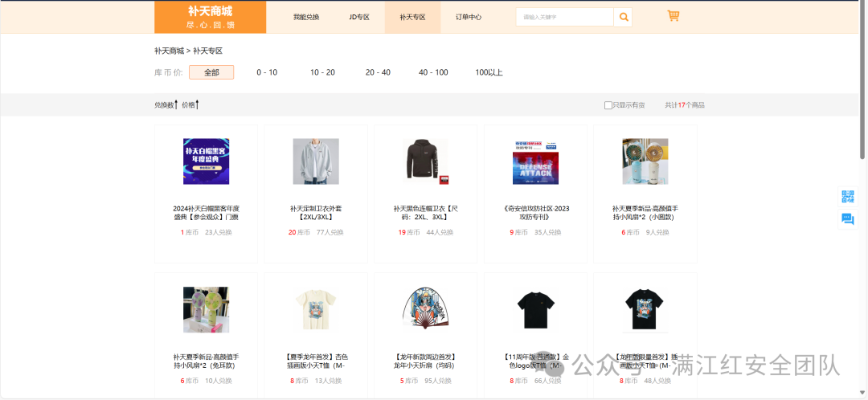Select 全部 price filter
Screen dimensions: 868x400
(x=211, y=72)
